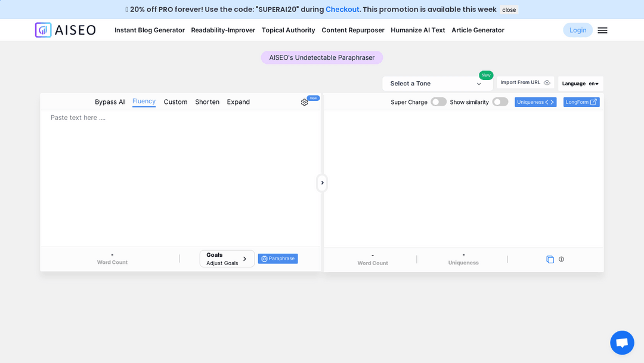The height and width of the screenshot is (363, 644).
Task: Follow the Checkout link in banner
Action: tap(342, 10)
